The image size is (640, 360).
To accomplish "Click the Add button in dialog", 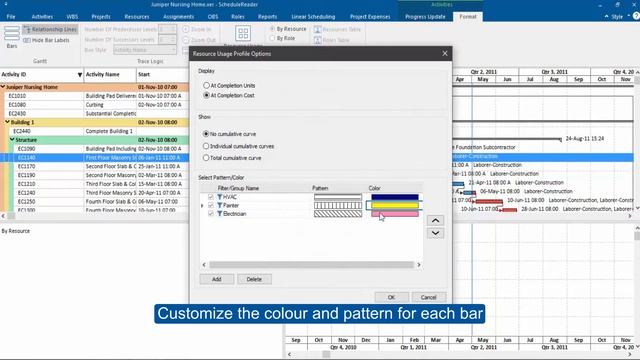I will 217,279.
